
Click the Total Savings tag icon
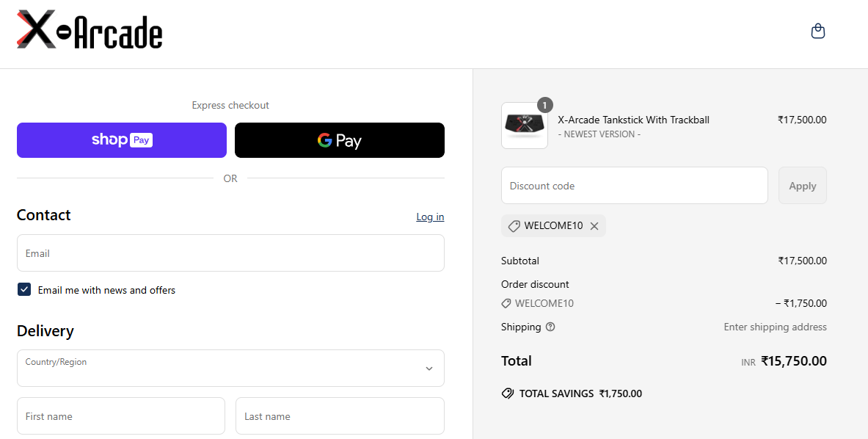coord(507,393)
